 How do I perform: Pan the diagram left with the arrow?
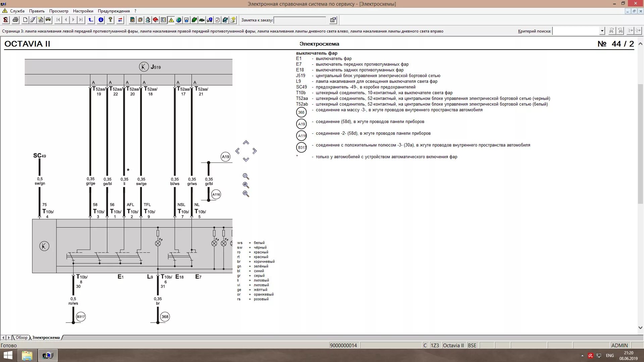point(237,151)
